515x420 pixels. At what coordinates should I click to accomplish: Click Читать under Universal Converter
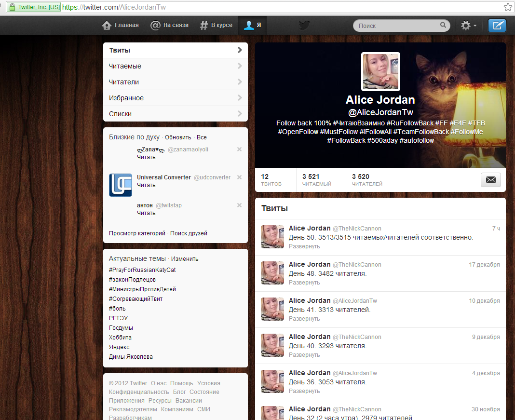click(146, 185)
